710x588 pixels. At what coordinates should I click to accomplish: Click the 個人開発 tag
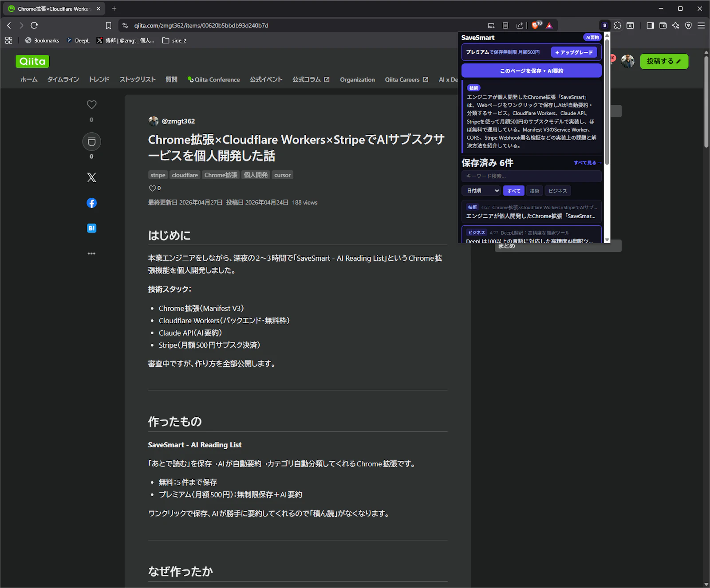256,175
